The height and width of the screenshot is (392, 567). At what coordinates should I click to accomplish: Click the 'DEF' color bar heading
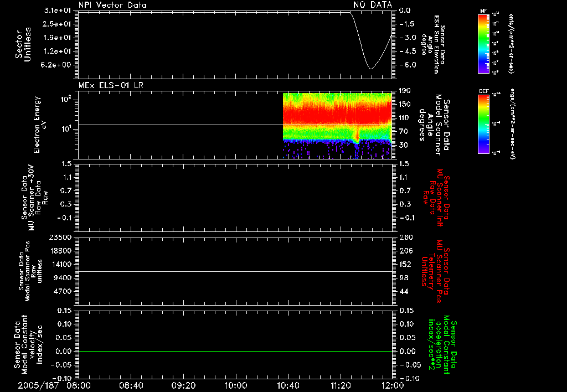(x=484, y=91)
